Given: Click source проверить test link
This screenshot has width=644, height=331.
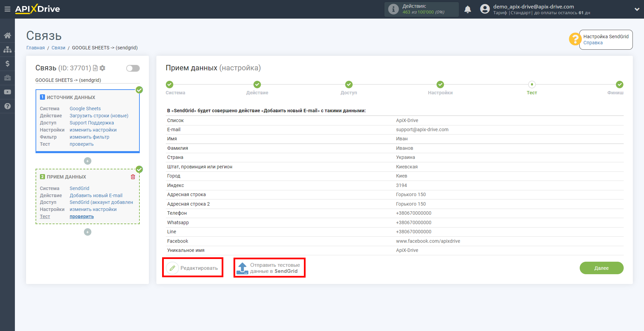Looking at the screenshot, I should [x=82, y=144].
